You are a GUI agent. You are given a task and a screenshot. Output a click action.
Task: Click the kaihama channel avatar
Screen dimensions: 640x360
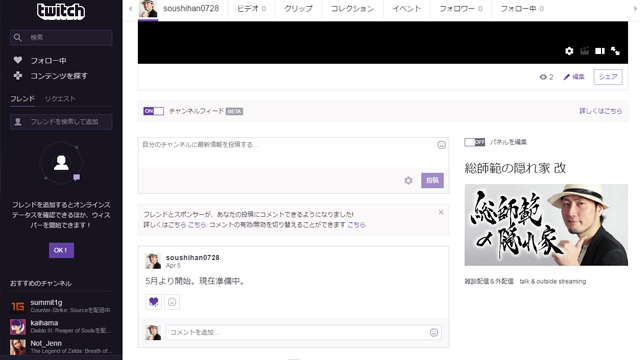coord(18,327)
